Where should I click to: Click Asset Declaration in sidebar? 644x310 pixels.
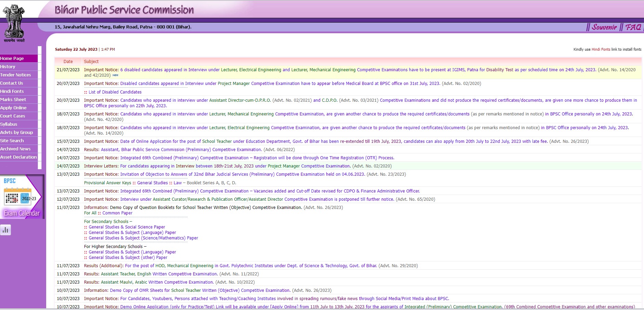[18, 157]
